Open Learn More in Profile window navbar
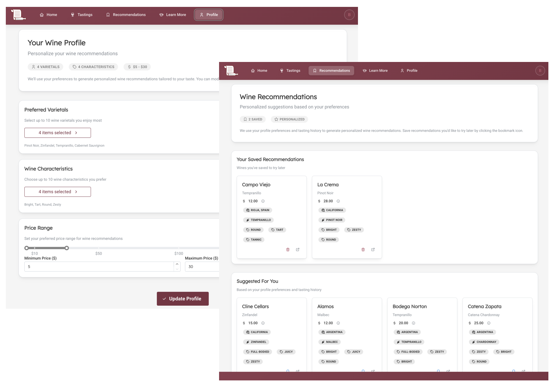 (x=173, y=15)
